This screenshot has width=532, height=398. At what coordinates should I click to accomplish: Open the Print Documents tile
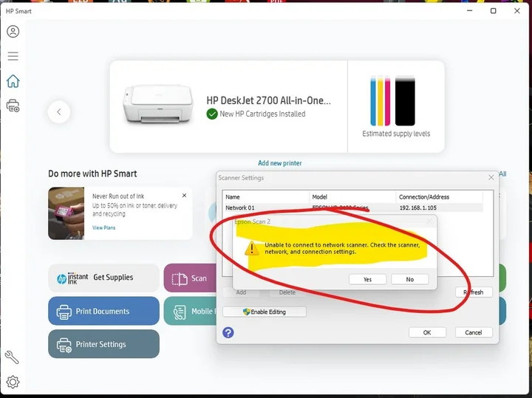point(103,311)
